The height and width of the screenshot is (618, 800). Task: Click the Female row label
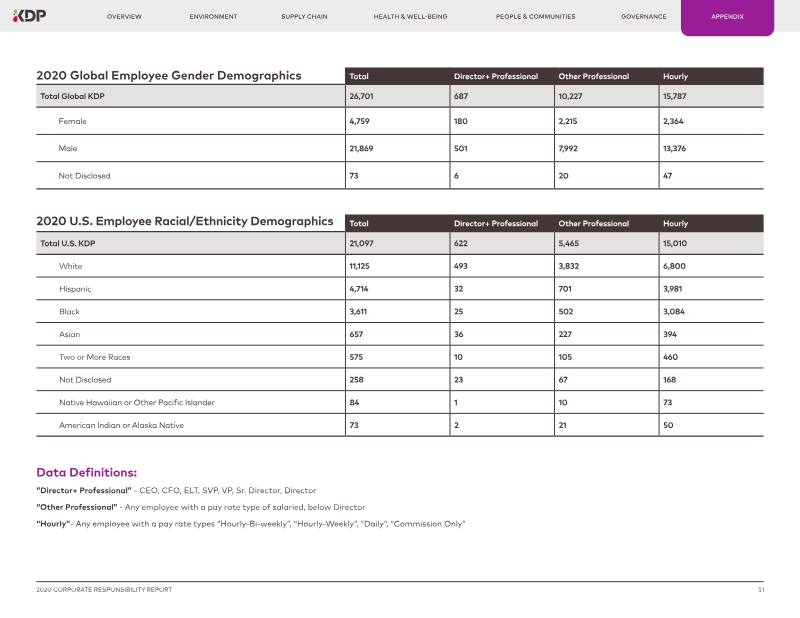coord(73,121)
